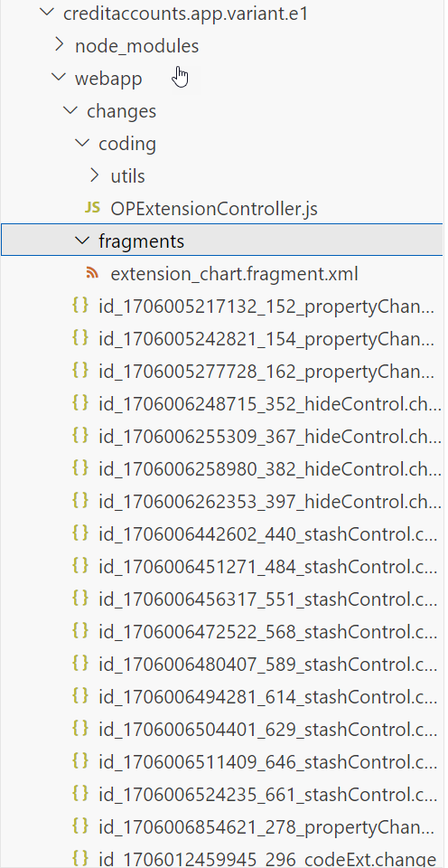Viewport: 448px width, 868px height.
Task: Open id_1706006262353_397_hideControl change file
Action: (x=270, y=502)
